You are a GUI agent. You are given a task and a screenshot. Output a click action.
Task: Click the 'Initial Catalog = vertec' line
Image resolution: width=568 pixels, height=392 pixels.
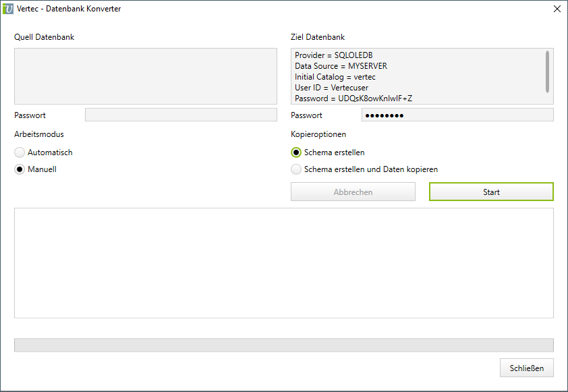tap(335, 77)
